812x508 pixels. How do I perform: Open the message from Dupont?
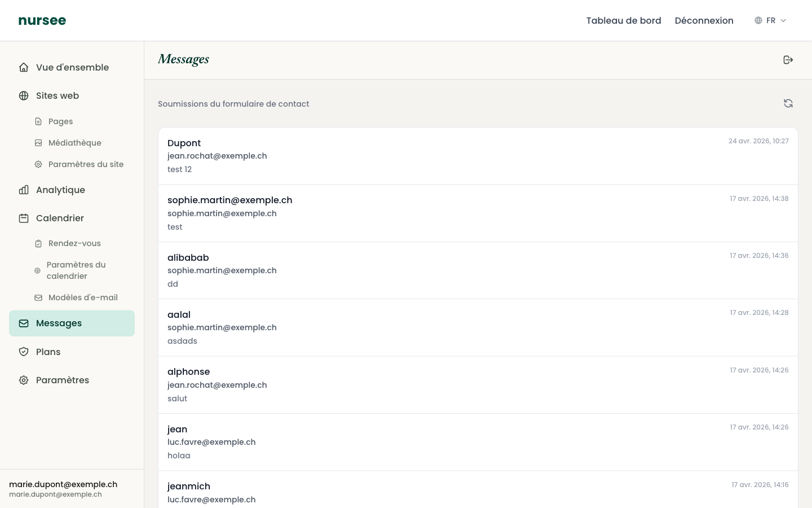pos(478,156)
